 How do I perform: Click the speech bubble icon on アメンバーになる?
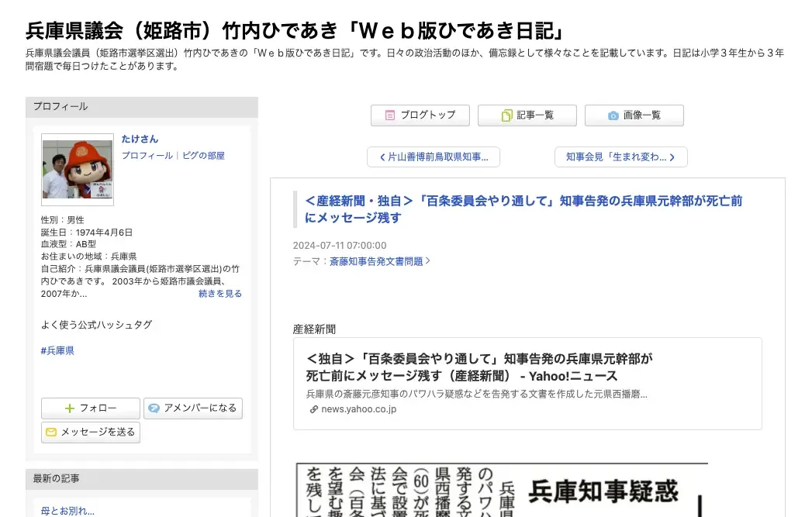(x=155, y=408)
